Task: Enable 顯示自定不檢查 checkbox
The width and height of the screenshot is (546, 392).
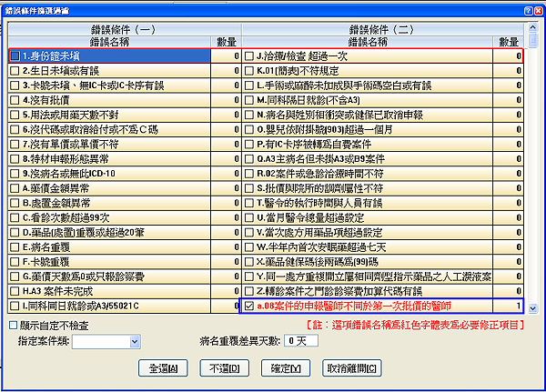Action: (x=12, y=324)
